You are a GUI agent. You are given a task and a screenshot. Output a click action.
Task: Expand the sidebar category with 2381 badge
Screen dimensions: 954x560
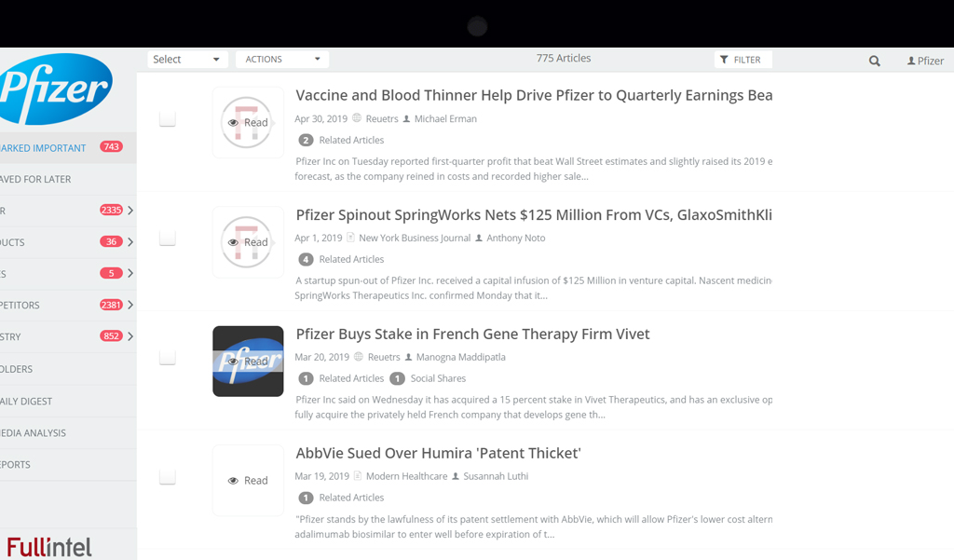point(130,305)
